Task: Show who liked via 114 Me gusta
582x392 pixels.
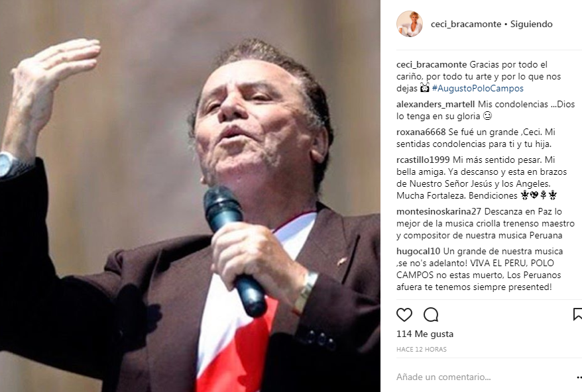Action: 425,334
